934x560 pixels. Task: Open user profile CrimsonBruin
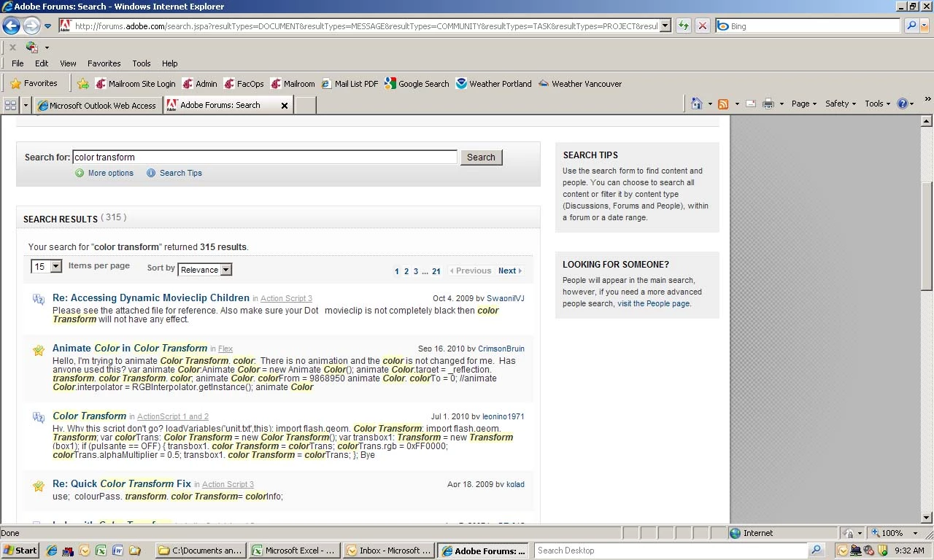[x=501, y=349]
